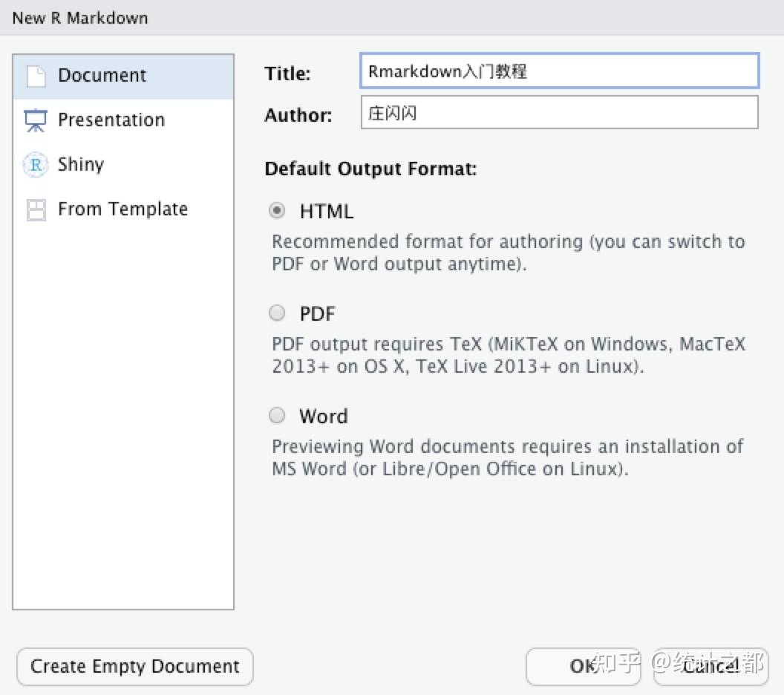The height and width of the screenshot is (695, 784).
Task: Click the Word format label text
Action: 324,417
